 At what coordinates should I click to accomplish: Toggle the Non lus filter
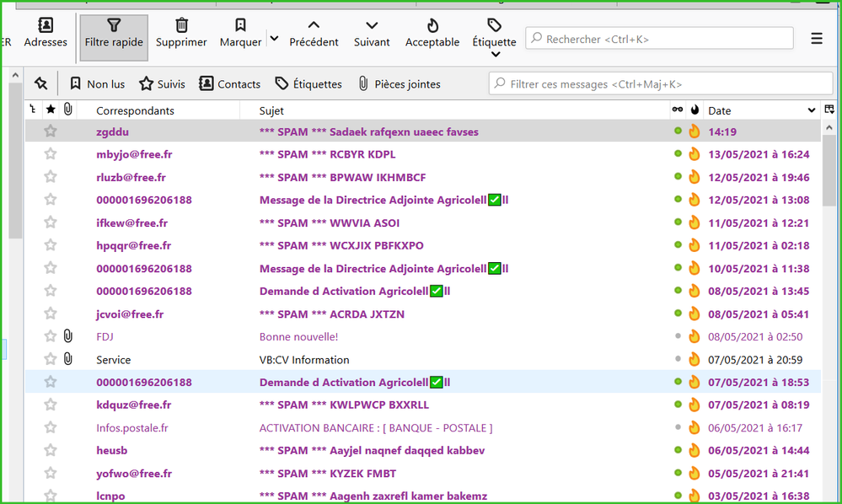[97, 83]
